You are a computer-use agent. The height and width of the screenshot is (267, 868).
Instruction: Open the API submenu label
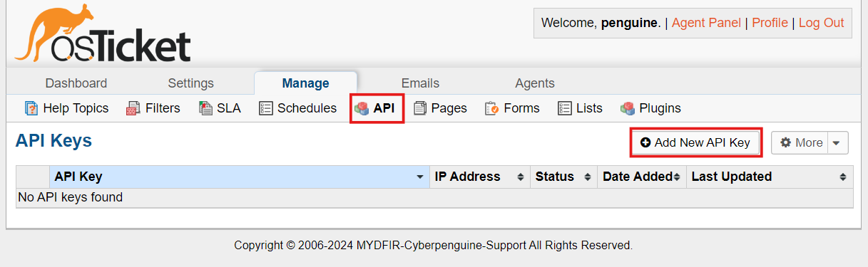point(384,108)
